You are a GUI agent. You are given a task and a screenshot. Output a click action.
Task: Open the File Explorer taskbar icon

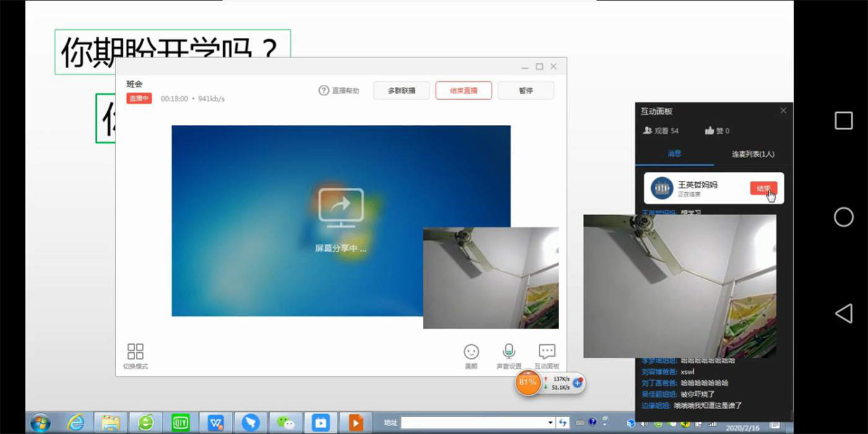(x=111, y=423)
